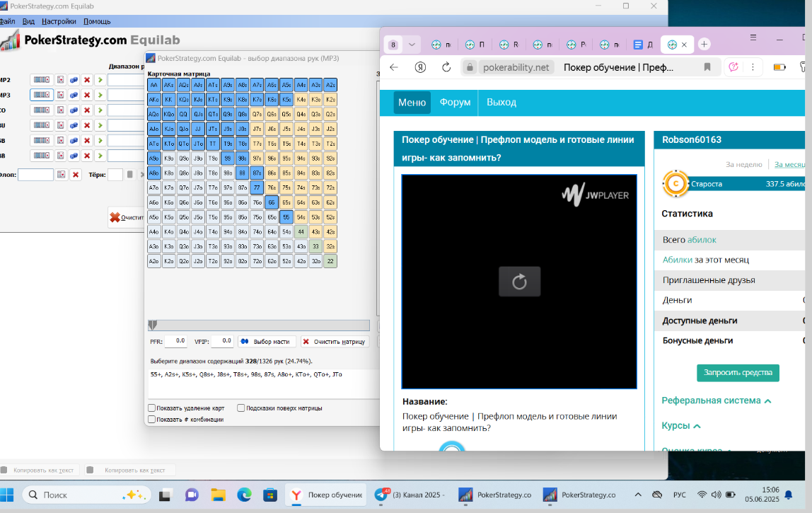Viewport: 812px width, 513px height.
Task: Collapse the Курсы section
Action: [x=697, y=426]
